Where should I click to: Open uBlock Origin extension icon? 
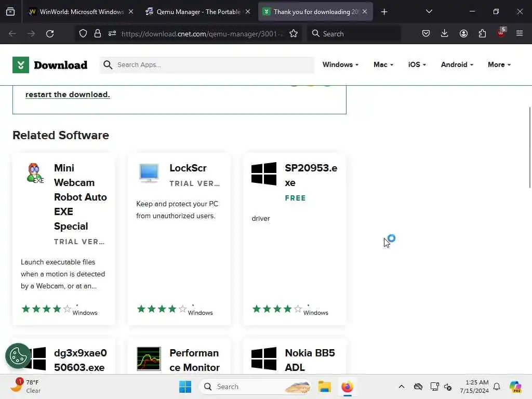click(x=501, y=33)
